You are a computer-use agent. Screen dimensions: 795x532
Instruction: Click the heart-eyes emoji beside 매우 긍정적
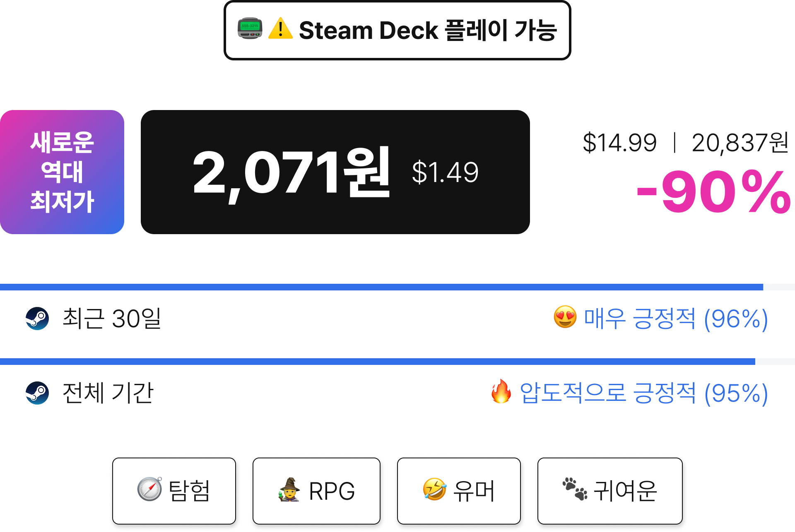coord(565,317)
